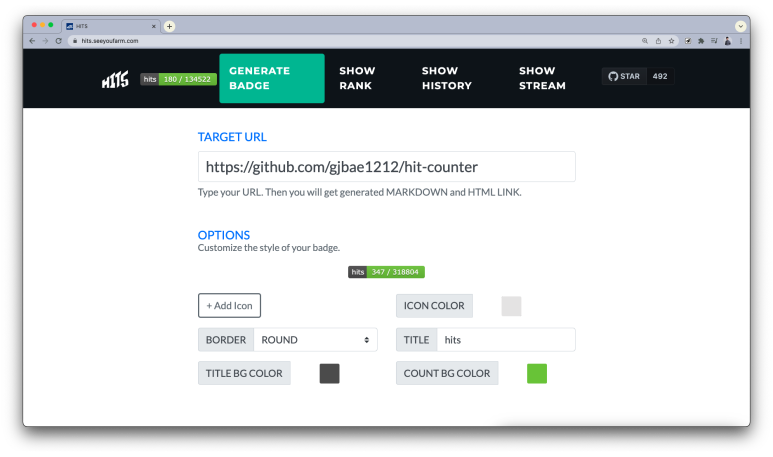Click the GitHub Star button
Viewport: 773px width, 457px height.
point(624,76)
